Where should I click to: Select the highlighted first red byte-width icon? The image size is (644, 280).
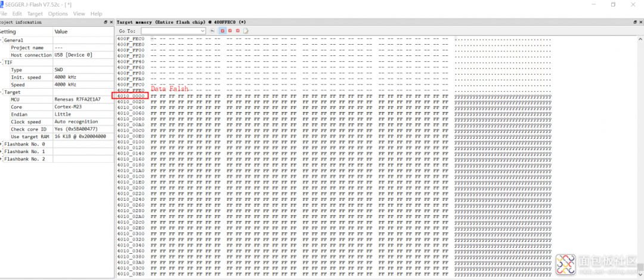(222, 30)
